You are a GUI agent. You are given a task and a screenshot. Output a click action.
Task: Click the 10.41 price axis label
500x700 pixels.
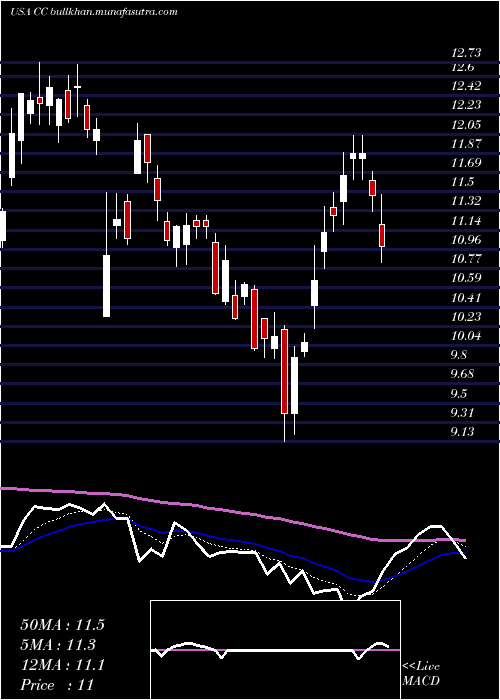point(466,297)
